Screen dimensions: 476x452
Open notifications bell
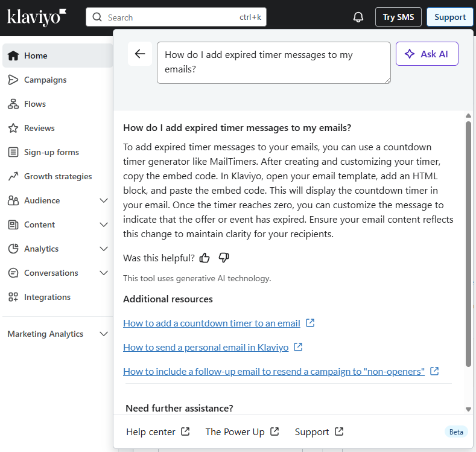358,17
